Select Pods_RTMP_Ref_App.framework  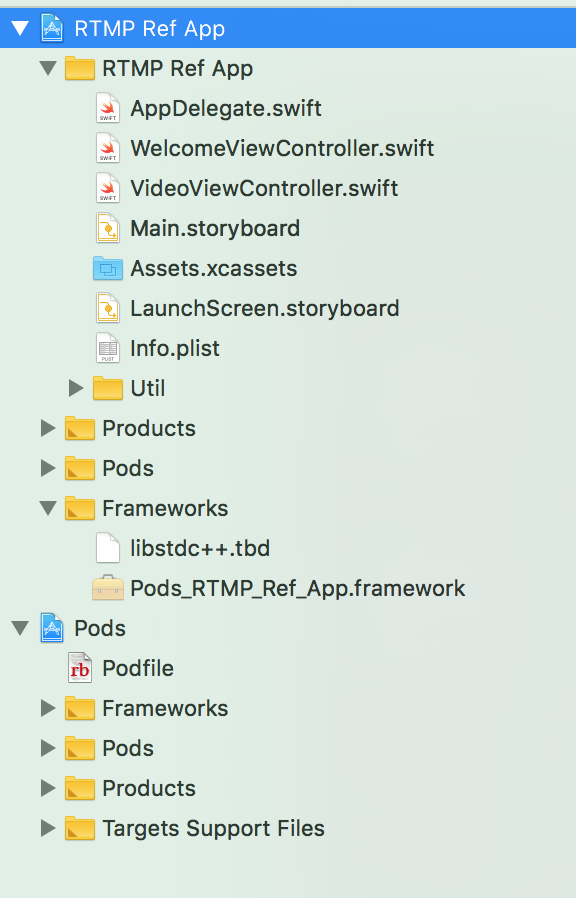(298, 589)
